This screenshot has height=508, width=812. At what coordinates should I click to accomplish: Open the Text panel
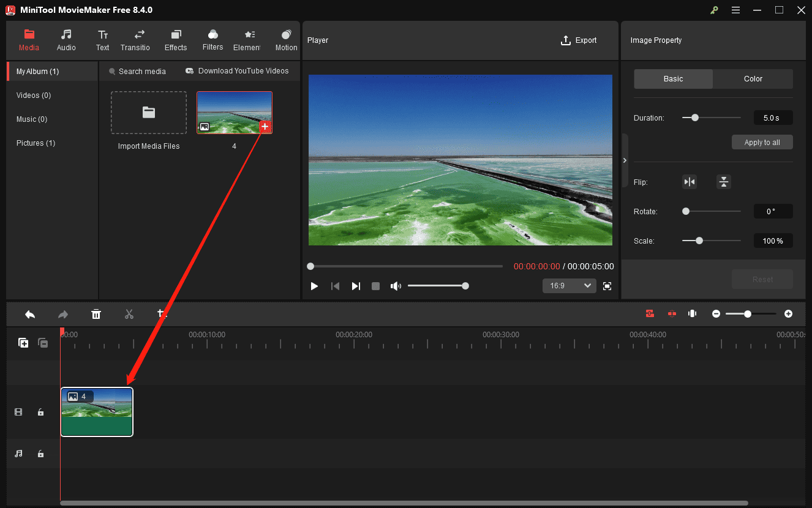pos(102,40)
